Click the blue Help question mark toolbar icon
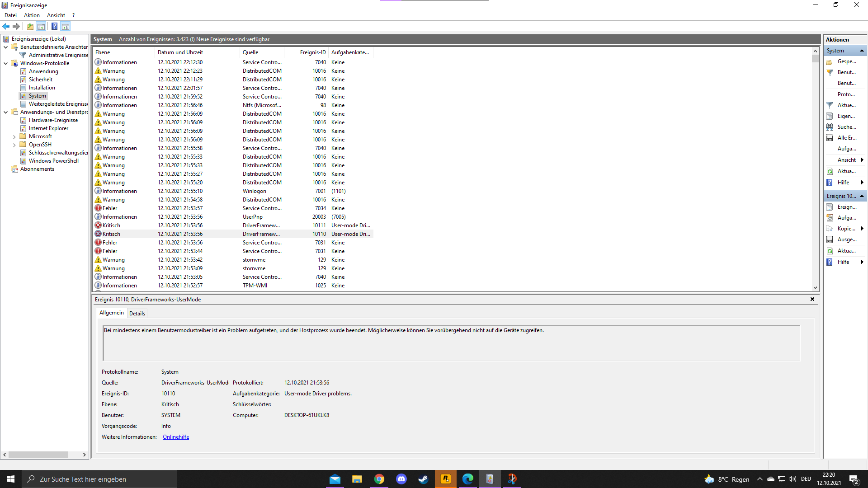Screen dimensions: 868x488 (54, 26)
